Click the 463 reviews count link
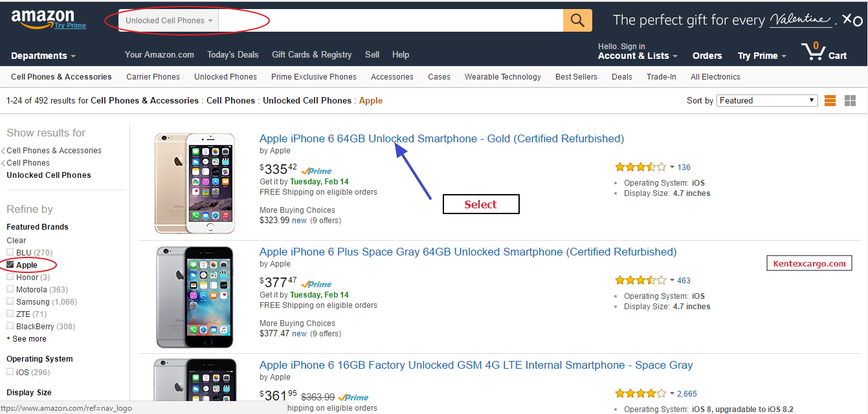868x414 pixels. click(x=684, y=280)
